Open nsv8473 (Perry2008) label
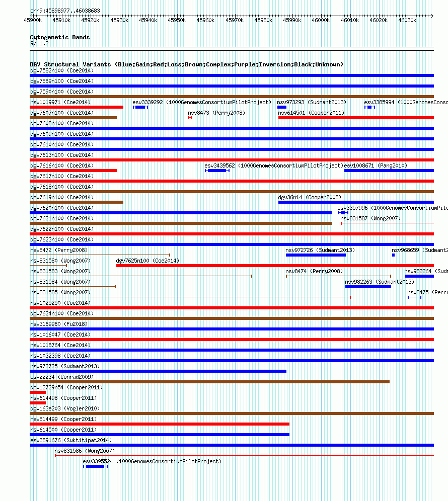The width and height of the screenshot is (448, 501). pos(216,113)
